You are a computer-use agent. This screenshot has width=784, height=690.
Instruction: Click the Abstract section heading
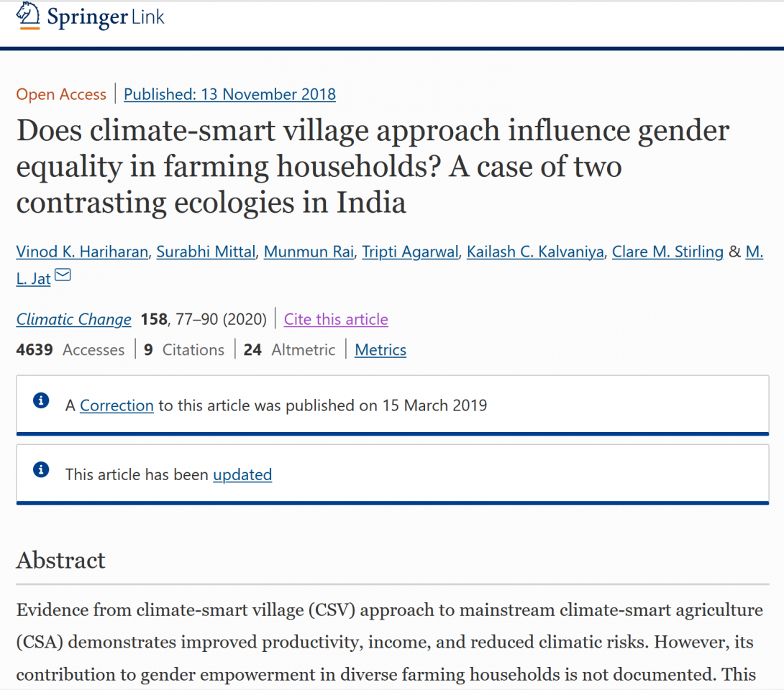pos(60,560)
